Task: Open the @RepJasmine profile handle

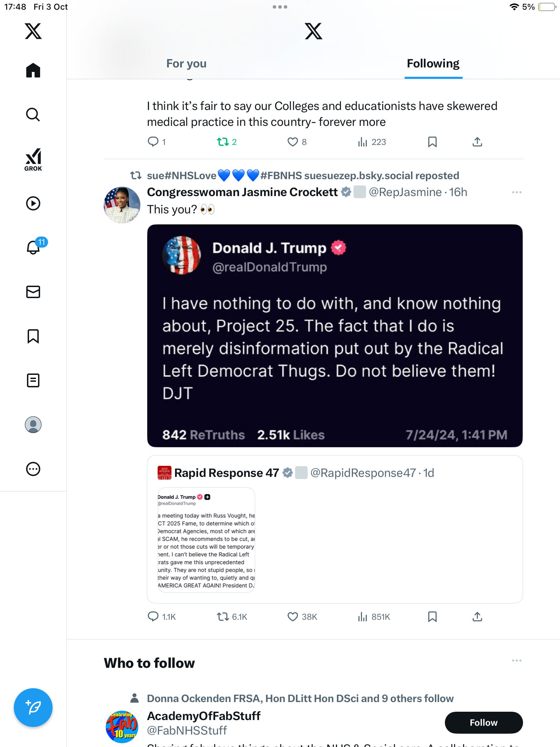Action: pos(405,192)
